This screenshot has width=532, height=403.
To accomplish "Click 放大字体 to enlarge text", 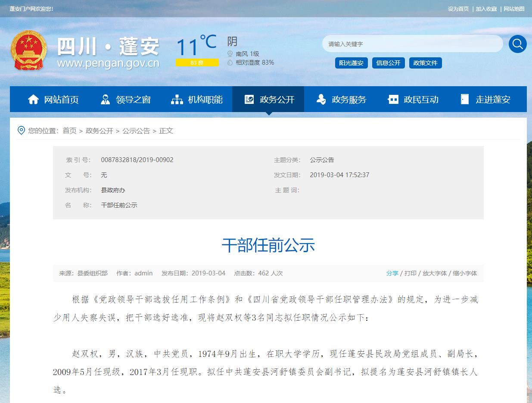I will [x=434, y=273].
